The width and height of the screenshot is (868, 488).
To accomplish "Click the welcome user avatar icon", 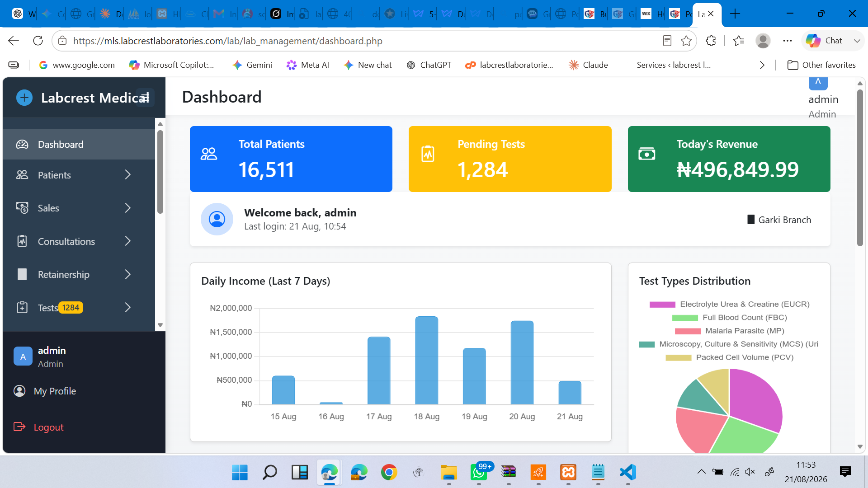I will [x=217, y=219].
